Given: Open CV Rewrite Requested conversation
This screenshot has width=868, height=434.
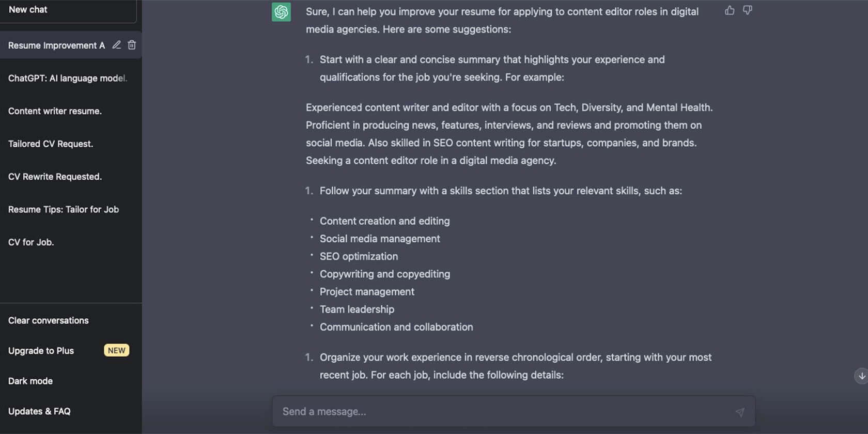Looking at the screenshot, I should 55,177.
